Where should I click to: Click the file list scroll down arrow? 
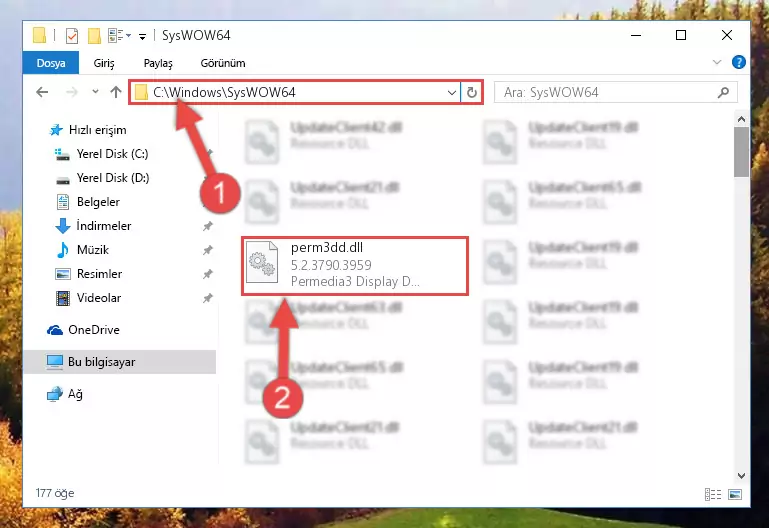click(x=742, y=476)
